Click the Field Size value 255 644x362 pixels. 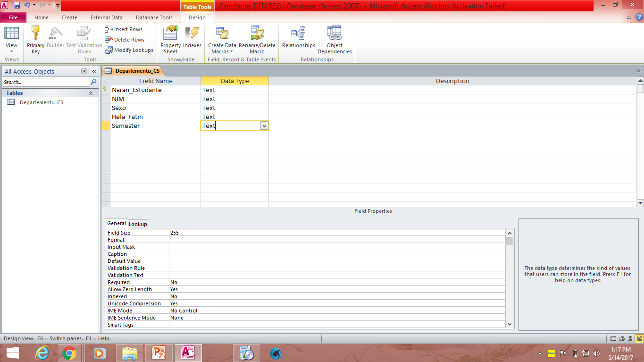(x=337, y=233)
